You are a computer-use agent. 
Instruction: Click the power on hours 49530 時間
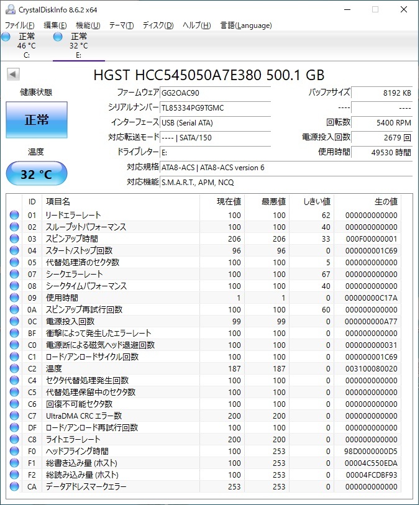point(381,152)
